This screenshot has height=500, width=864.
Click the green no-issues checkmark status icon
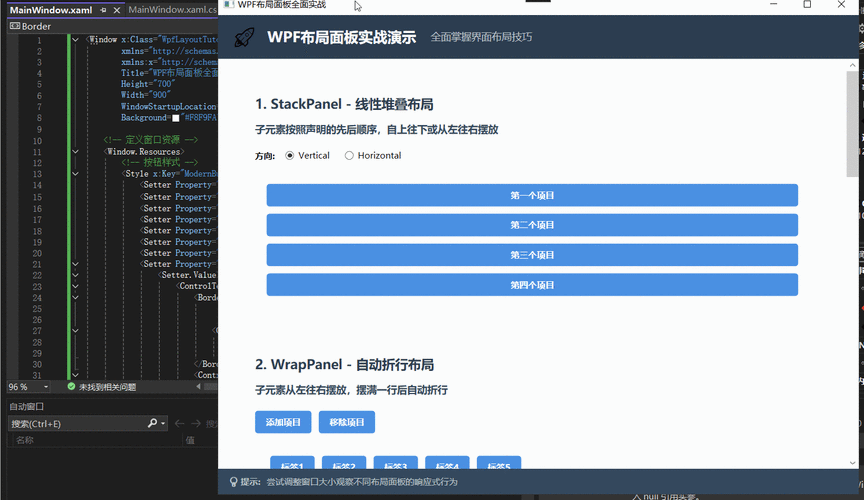(x=71, y=386)
